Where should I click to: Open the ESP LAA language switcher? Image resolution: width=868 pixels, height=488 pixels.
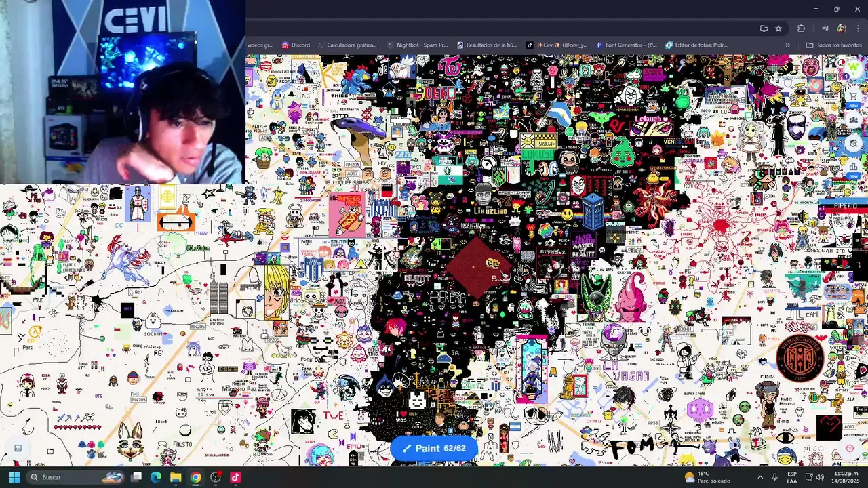coord(792,477)
